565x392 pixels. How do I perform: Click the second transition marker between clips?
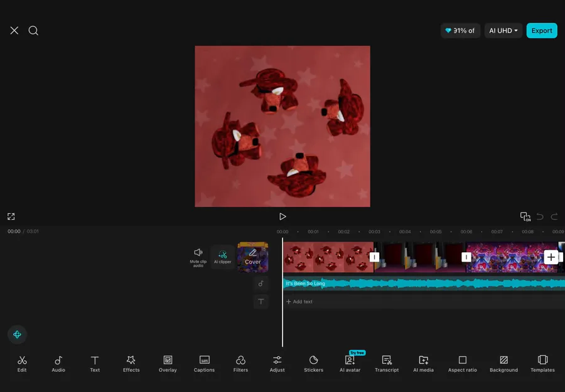466,257
